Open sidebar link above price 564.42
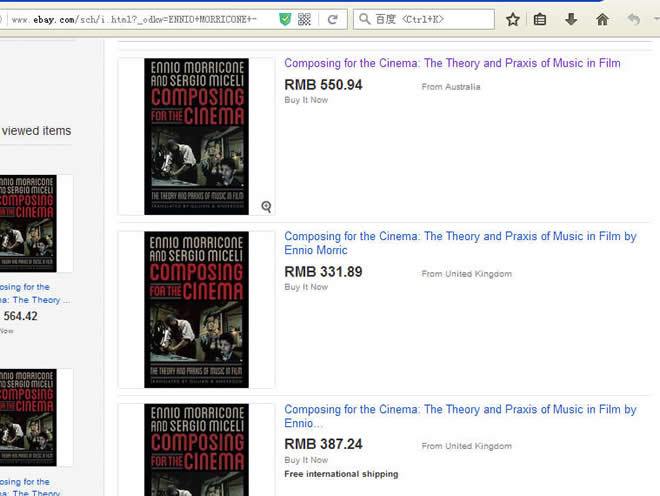Viewport: 660px width, 496px height. 35,293
